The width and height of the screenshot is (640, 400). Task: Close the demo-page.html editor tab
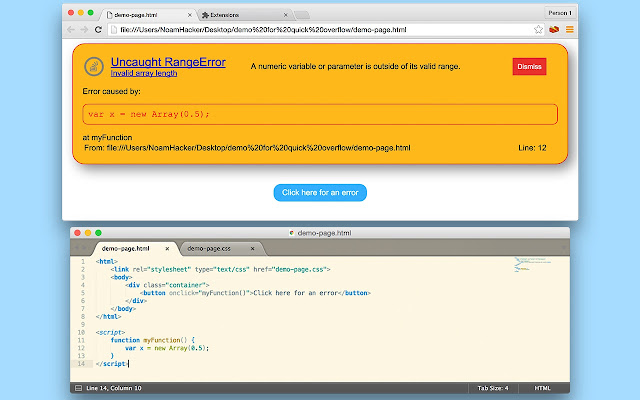click(x=167, y=248)
